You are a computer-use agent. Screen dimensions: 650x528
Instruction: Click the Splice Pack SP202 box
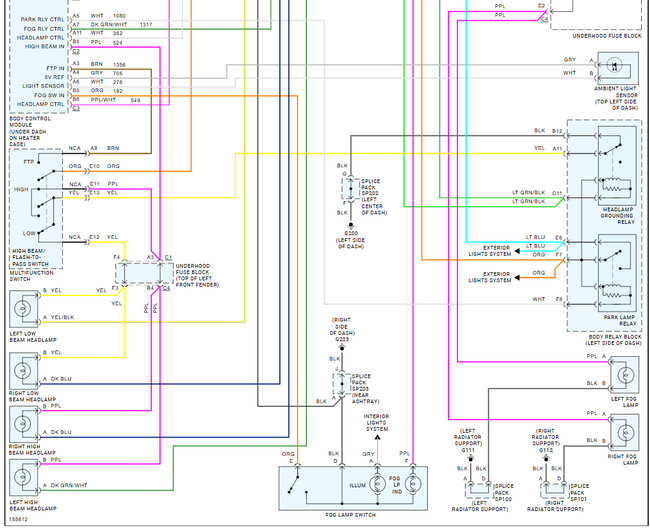click(x=350, y=189)
